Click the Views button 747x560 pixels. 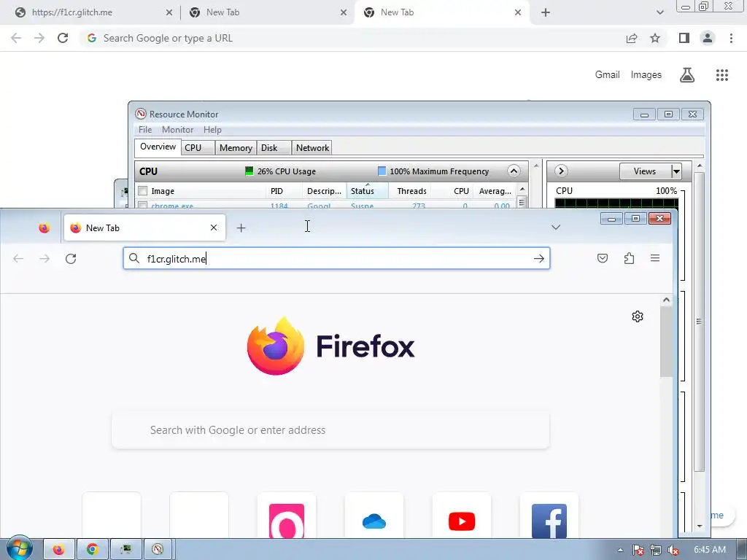(x=645, y=171)
